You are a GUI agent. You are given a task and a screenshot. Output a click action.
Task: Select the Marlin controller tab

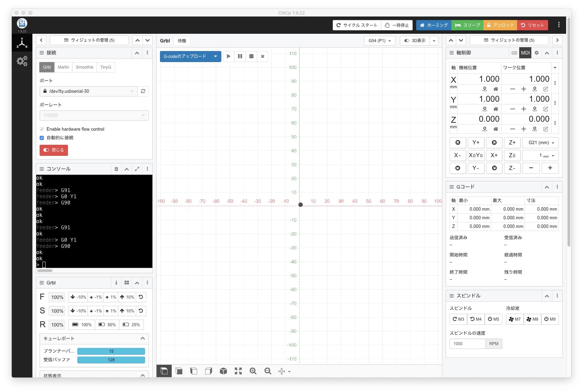click(63, 67)
